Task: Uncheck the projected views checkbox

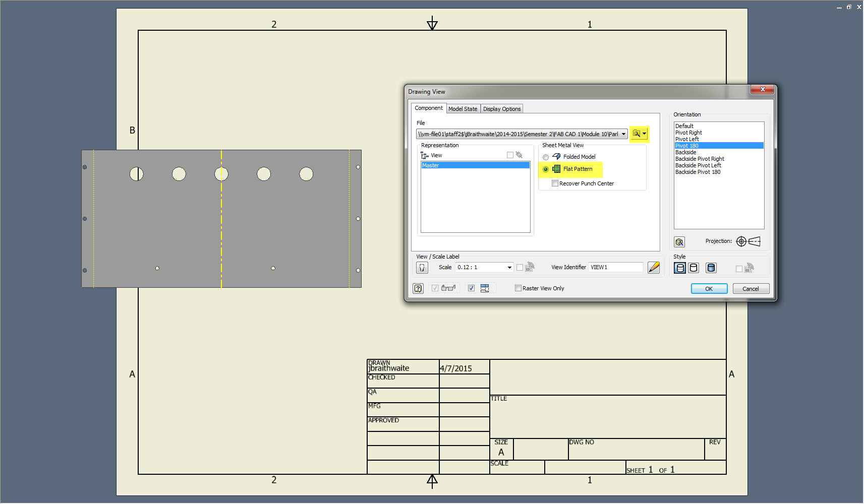Action: 471,288
